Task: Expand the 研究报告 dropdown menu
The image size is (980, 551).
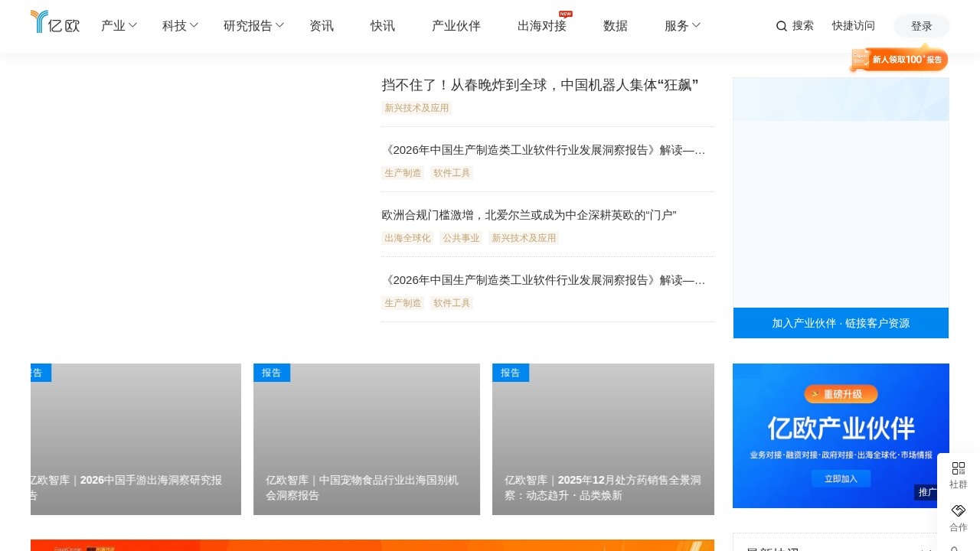Action: (x=253, y=25)
